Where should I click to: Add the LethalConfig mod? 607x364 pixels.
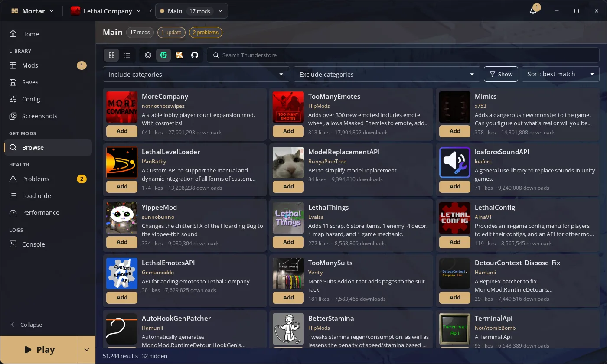(455, 242)
